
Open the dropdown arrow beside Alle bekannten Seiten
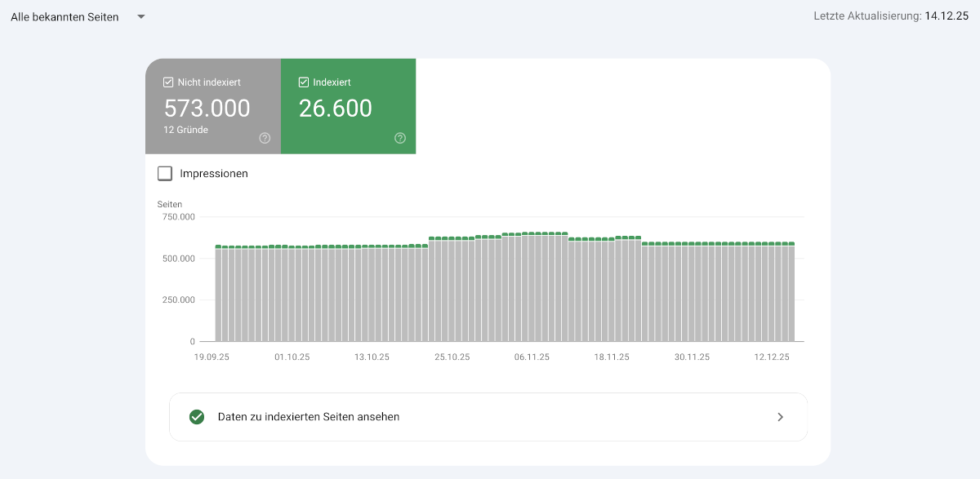coord(141,17)
